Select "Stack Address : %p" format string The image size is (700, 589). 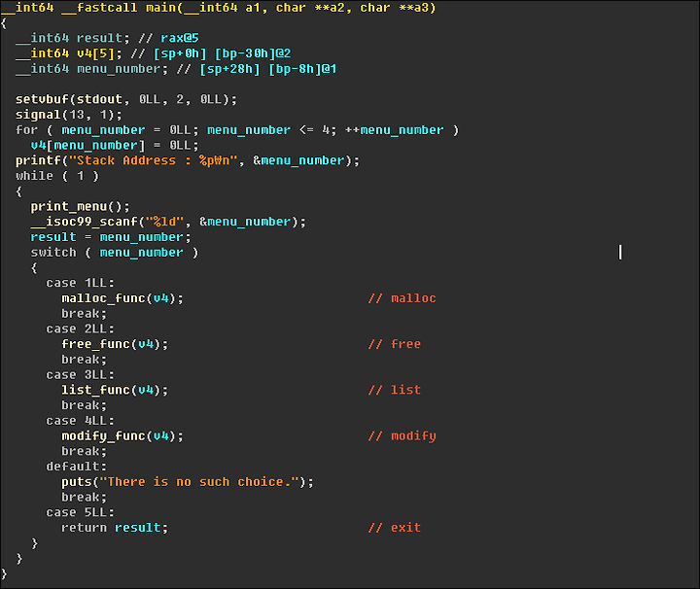coord(154,160)
